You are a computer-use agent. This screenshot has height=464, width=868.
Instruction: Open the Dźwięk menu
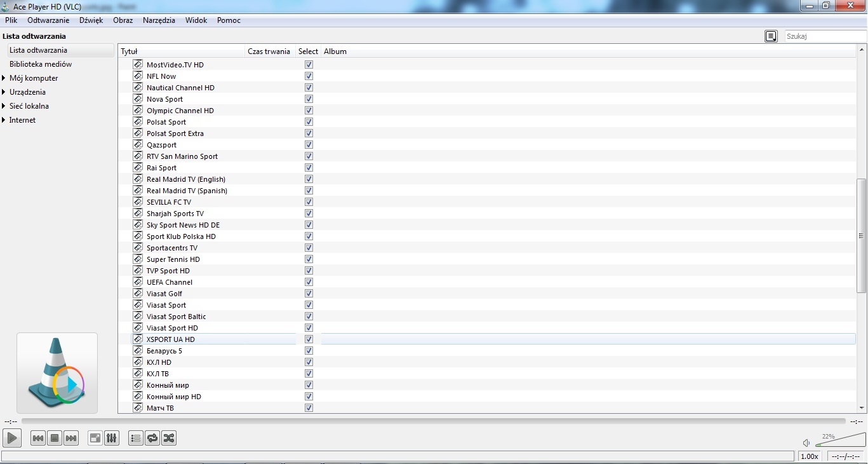(91, 20)
